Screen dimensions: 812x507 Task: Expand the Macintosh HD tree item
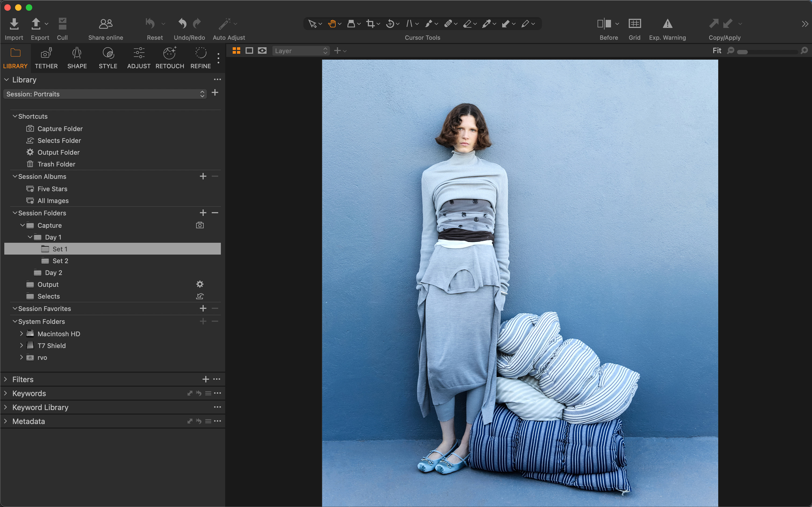click(x=21, y=334)
